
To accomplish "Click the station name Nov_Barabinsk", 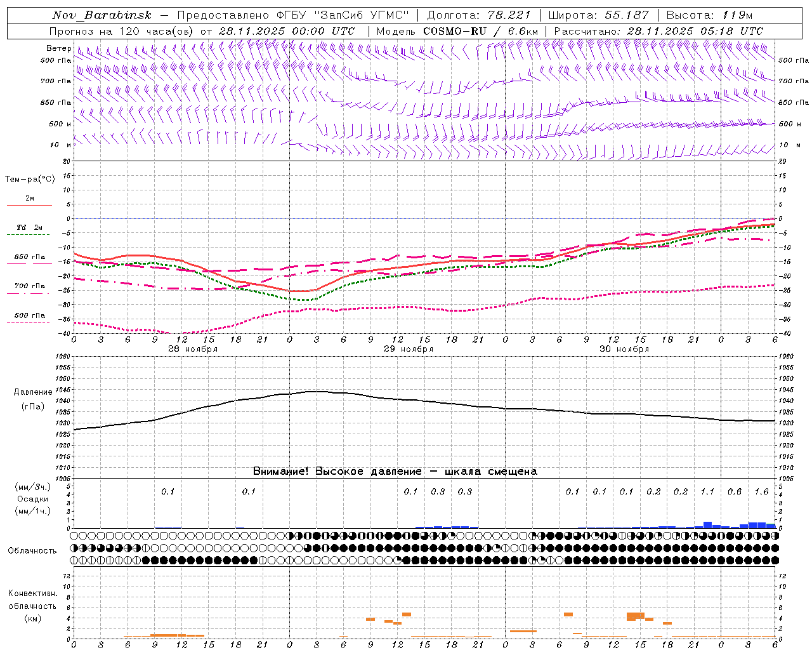I will point(101,15).
